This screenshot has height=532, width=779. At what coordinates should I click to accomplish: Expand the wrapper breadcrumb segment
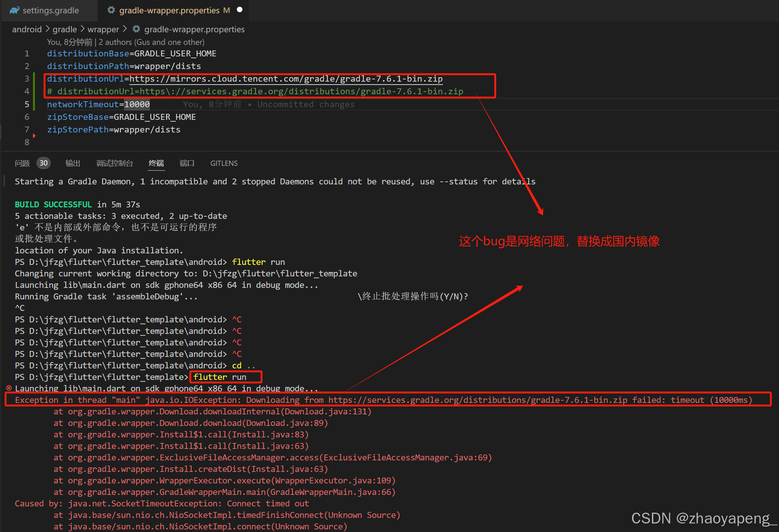(103, 29)
